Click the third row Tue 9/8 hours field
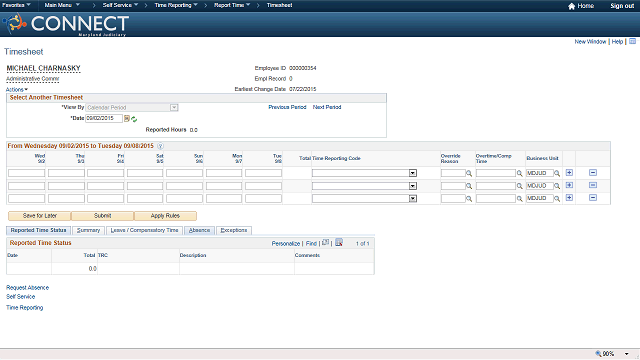Viewport: 640px width, 360px height. [263, 198]
